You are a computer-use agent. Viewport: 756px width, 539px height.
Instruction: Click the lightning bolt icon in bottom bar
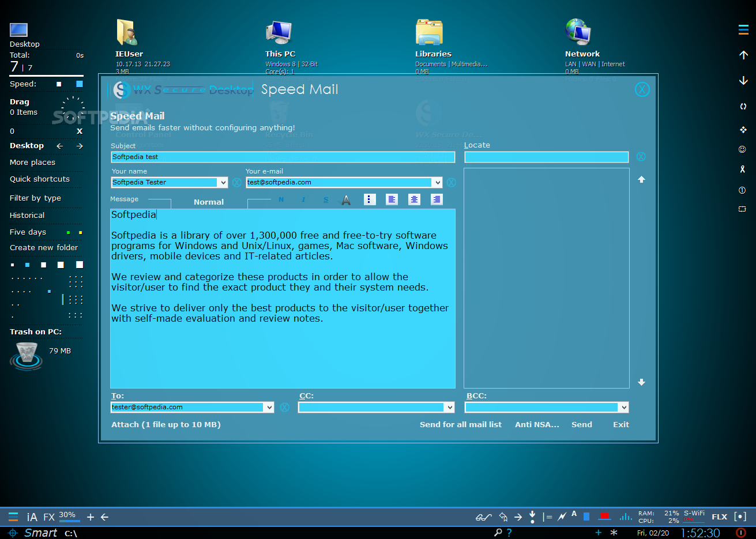tap(562, 517)
